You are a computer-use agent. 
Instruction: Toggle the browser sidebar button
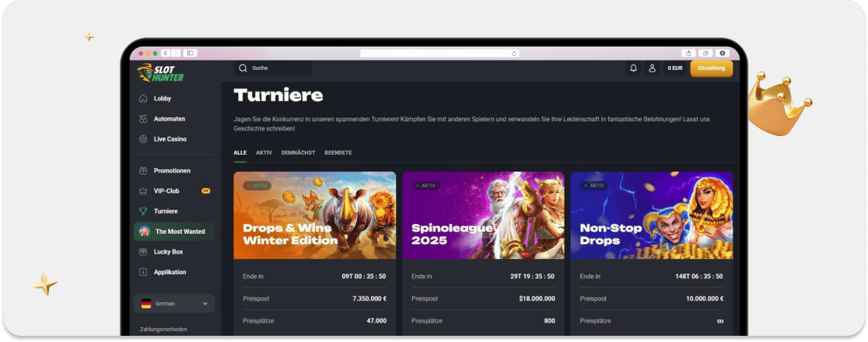pos(190,53)
